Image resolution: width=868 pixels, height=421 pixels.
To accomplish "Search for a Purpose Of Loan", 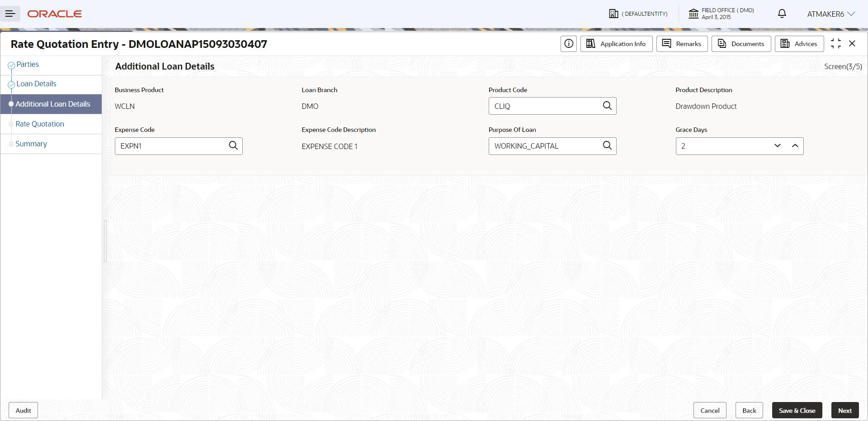I will [607, 145].
